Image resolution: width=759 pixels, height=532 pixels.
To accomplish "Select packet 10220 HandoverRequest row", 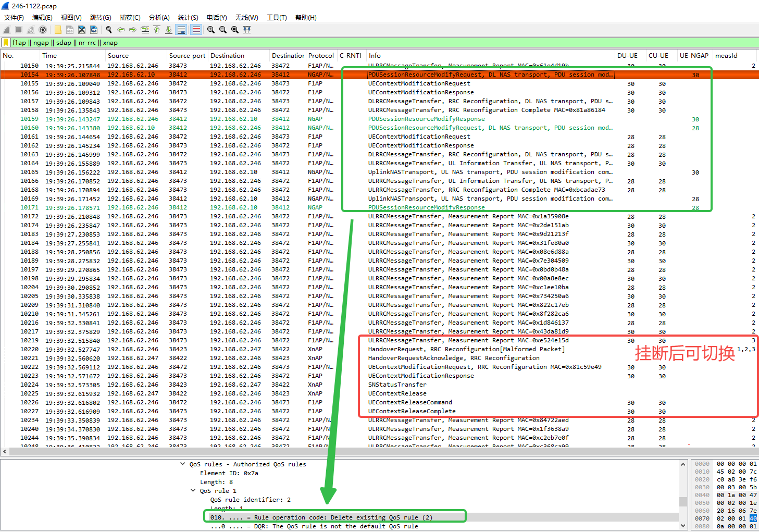I will [379, 349].
